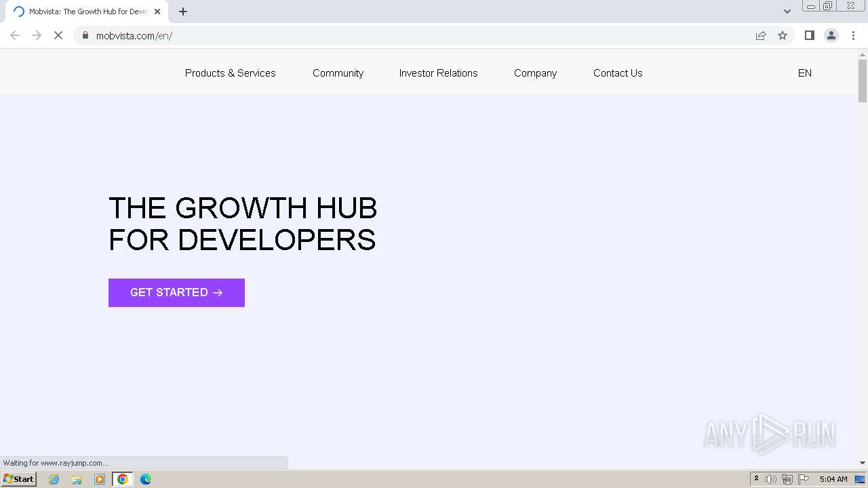The height and width of the screenshot is (488, 868).
Task: Open the Community menu
Action: click(x=338, y=73)
